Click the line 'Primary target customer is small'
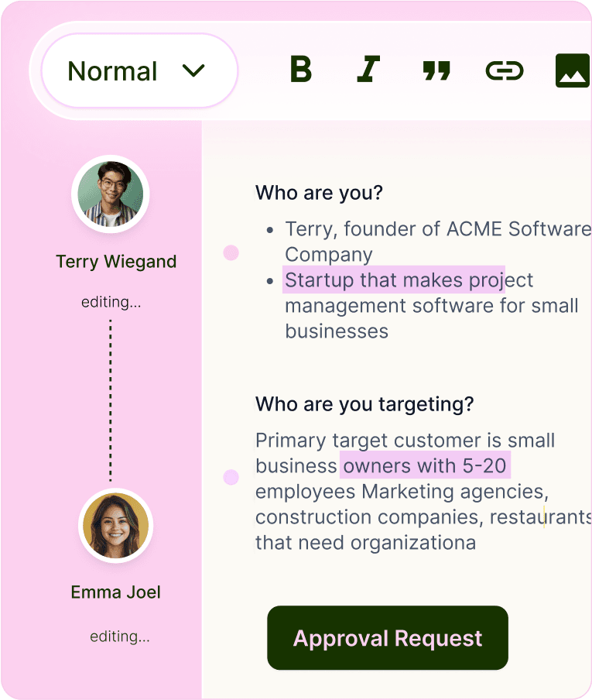This screenshot has width=592, height=700. point(405,440)
